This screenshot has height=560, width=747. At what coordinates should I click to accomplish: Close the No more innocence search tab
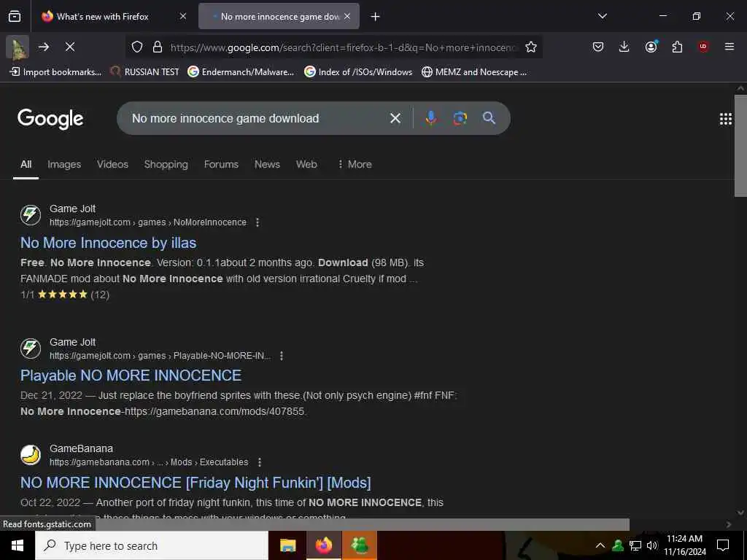(347, 16)
